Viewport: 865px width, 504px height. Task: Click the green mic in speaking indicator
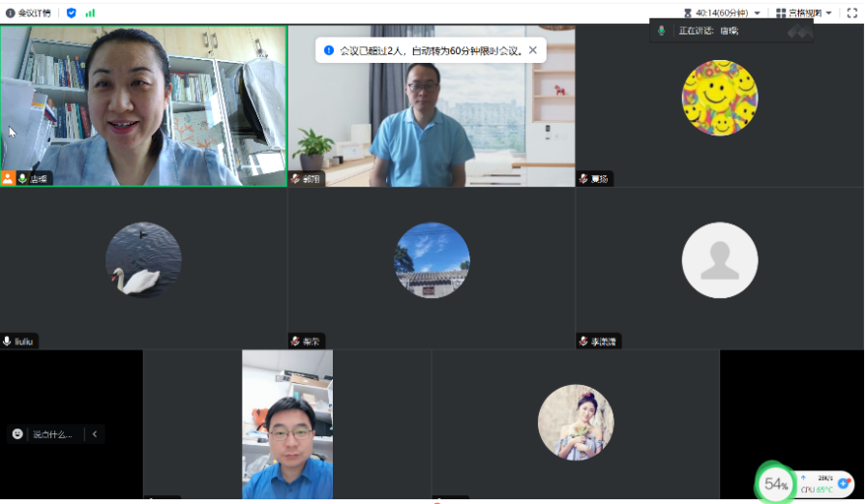[x=662, y=31]
